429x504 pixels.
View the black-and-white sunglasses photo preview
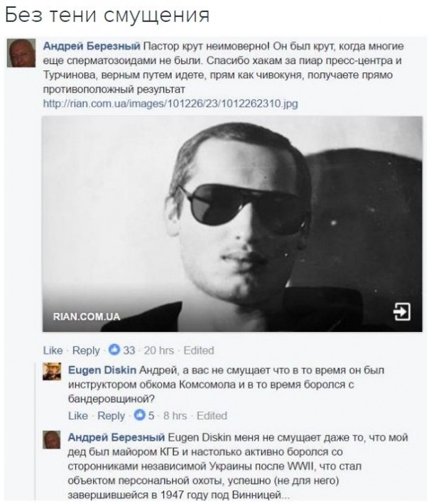[232, 224]
